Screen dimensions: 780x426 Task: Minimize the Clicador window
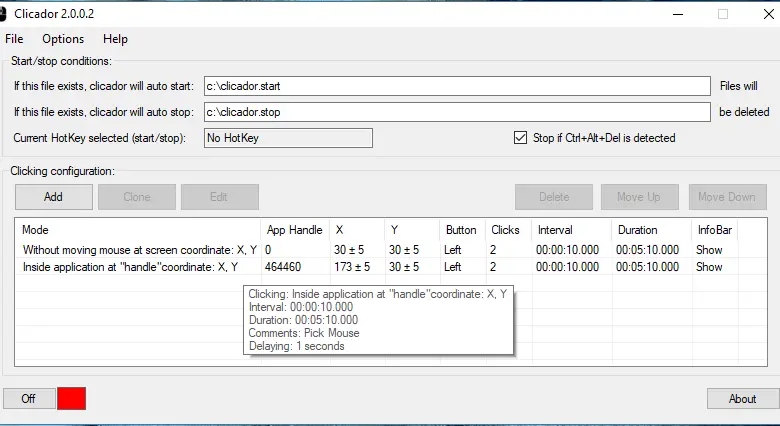678,14
